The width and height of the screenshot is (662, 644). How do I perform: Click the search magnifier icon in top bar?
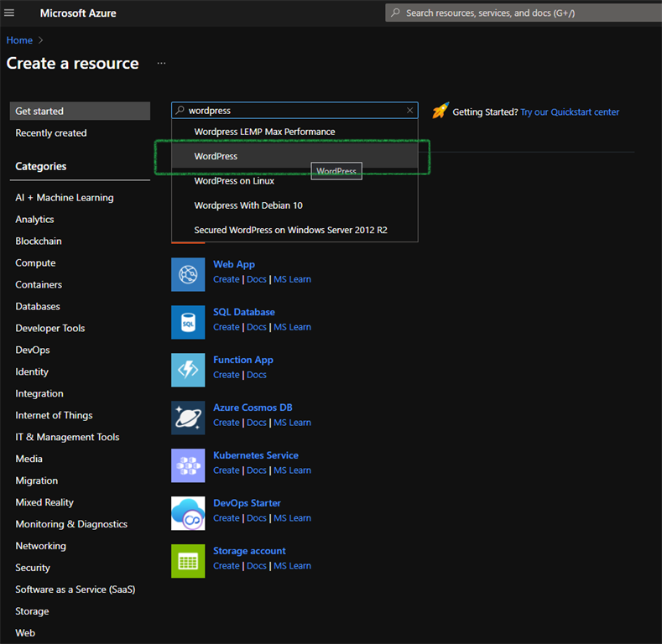pyautogui.click(x=395, y=13)
